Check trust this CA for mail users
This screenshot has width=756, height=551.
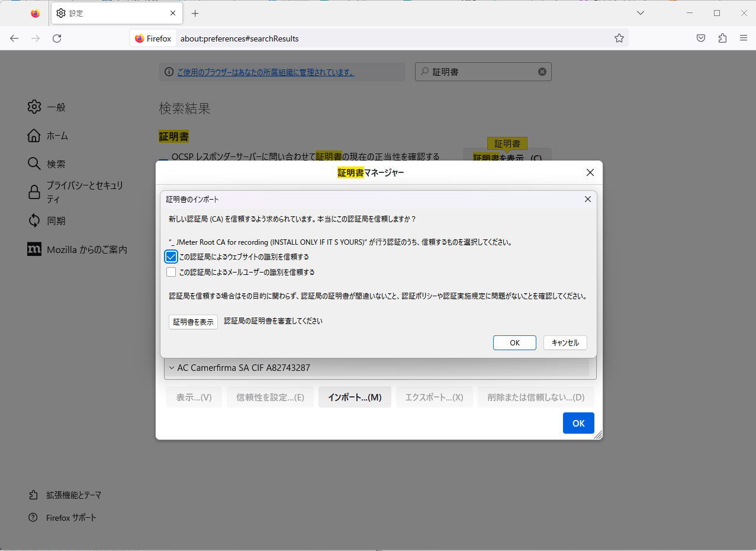pos(171,272)
